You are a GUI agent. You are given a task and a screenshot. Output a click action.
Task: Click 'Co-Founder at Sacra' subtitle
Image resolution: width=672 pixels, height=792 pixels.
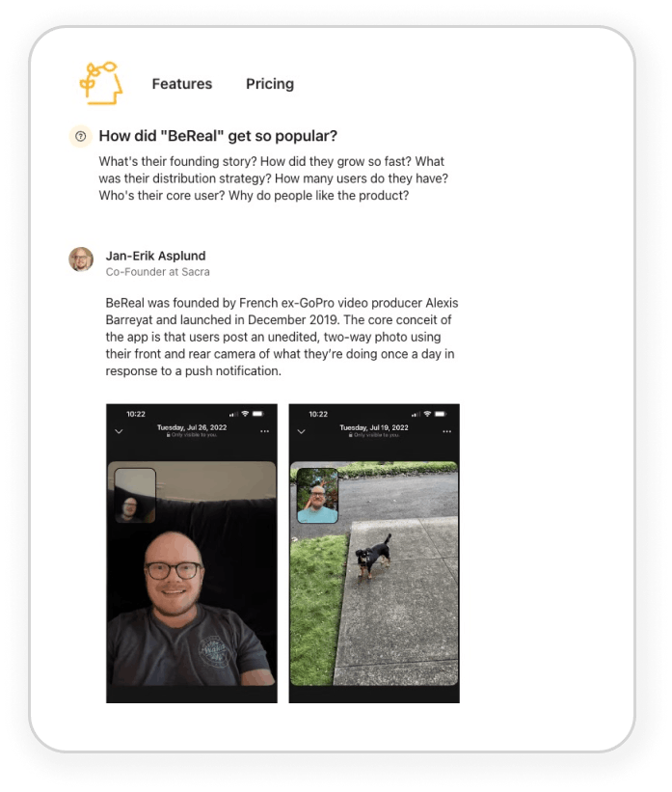tap(157, 272)
